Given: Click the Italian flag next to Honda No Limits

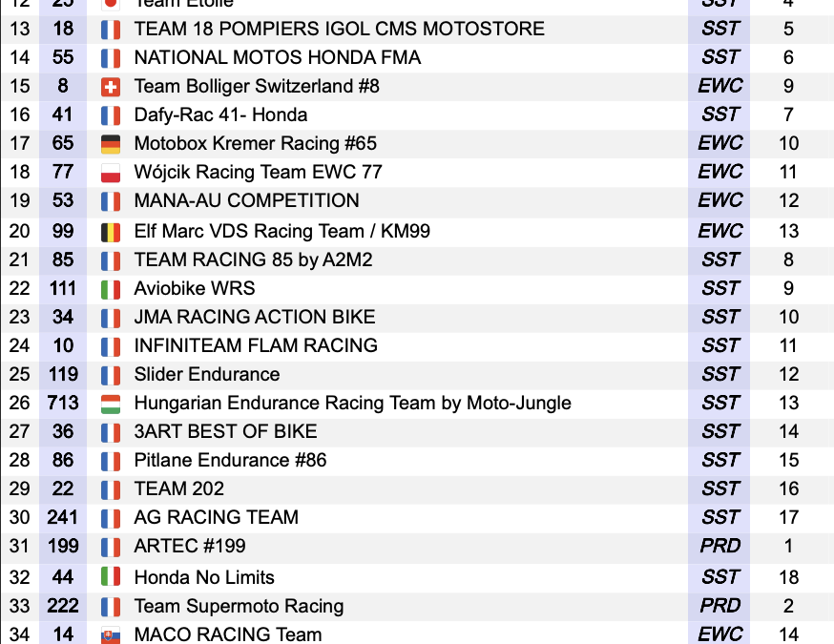Looking at the screenshot, I should [111, 576].
